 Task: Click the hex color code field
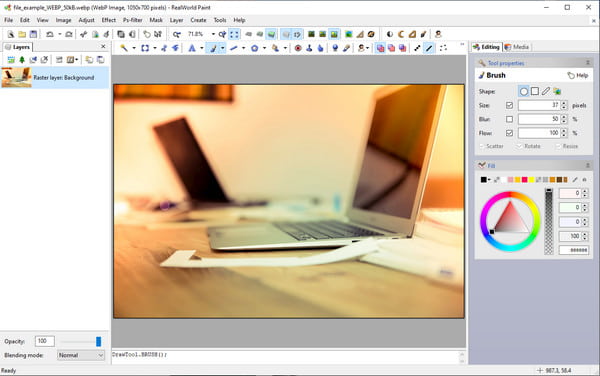574,250
